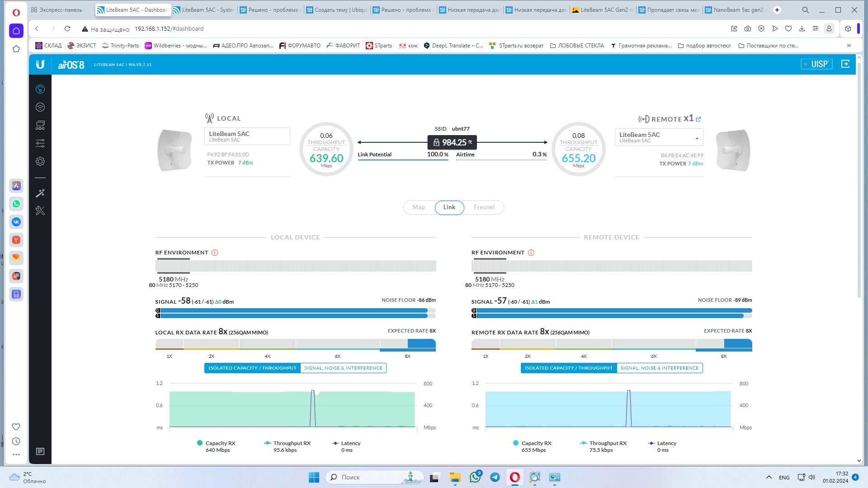Click the remote LiteBeam device image
This screenshot has width=868, height=488.
pyautogui.click(x=733, y=150)
